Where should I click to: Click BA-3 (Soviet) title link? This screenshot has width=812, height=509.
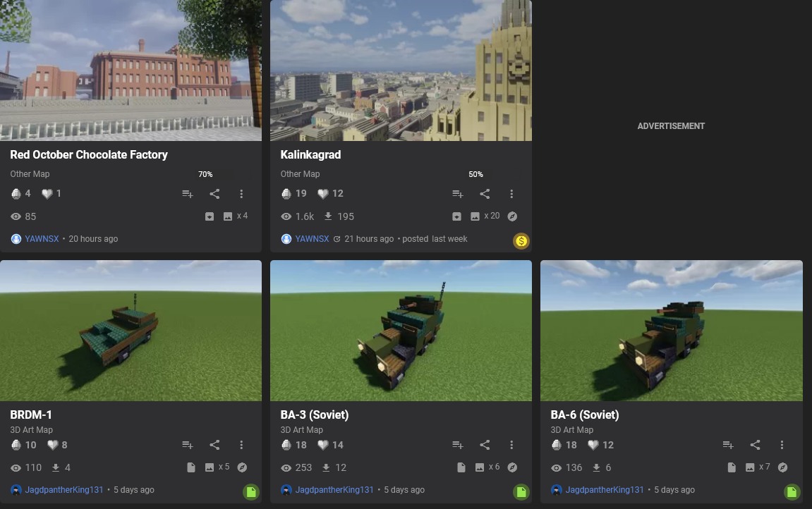coord(315,415)
